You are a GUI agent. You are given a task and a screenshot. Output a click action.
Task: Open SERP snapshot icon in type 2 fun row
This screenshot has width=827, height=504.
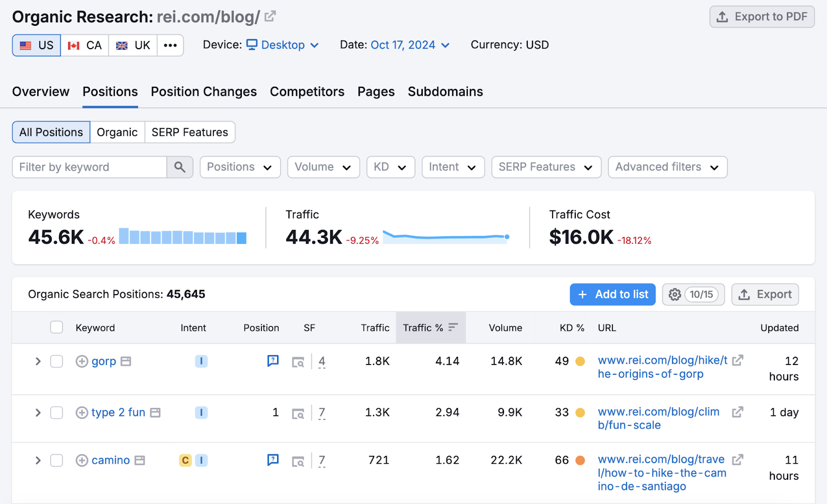(298, 413)
